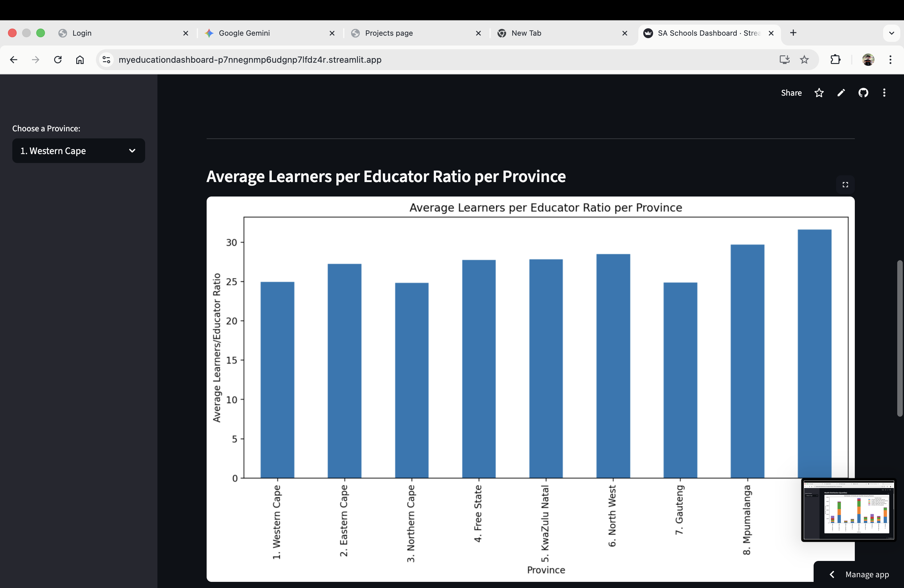Open the GitHub repository icon
The height and width of the screenshot is (588, 904).
click(863, 93)
